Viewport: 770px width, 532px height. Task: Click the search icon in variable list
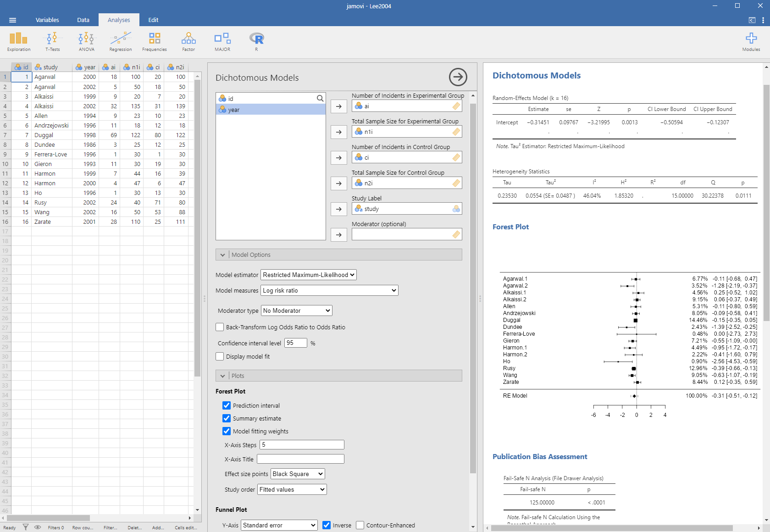[320, 98]
